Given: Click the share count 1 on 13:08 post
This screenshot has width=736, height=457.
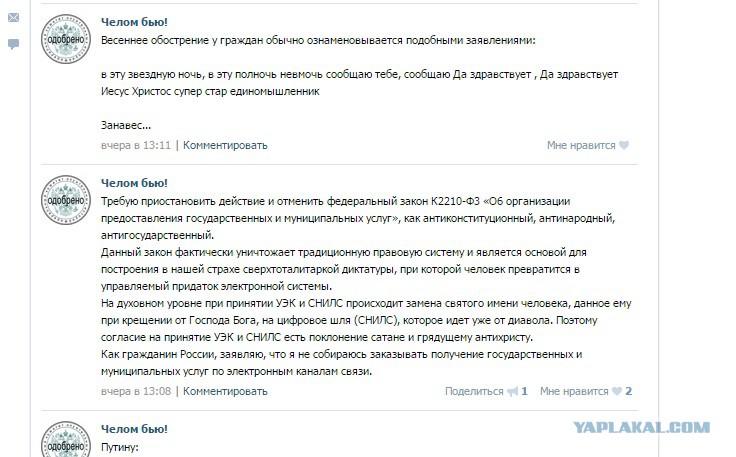Looking at the screenshot, I should 525,391.
